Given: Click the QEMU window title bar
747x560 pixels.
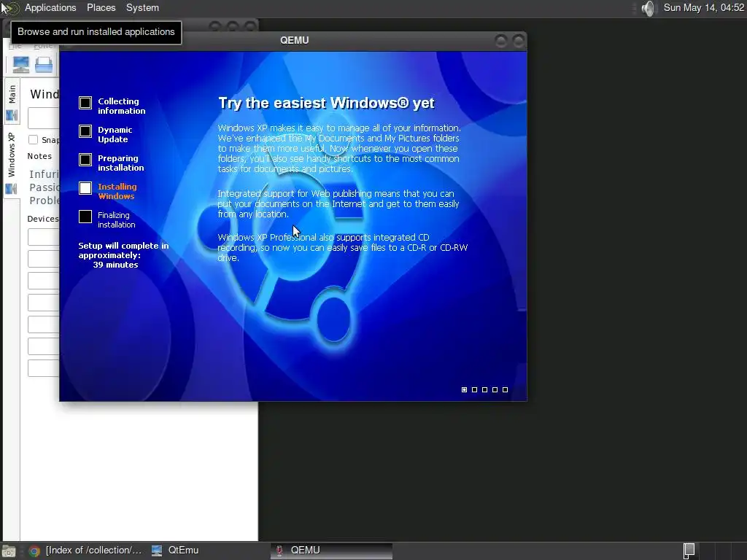Looking at the screenshot, I should pyautogui.click(x=294, y=41).
